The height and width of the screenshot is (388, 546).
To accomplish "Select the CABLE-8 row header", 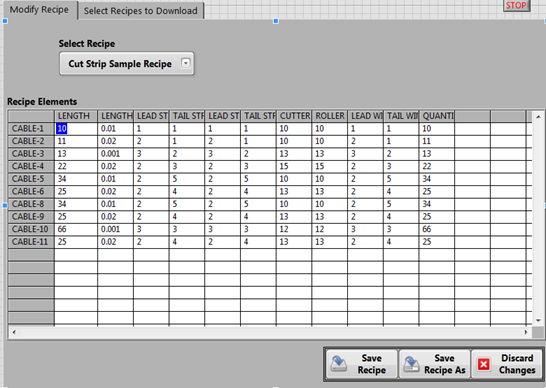I will pyautogui.click(x=31, y=204).
